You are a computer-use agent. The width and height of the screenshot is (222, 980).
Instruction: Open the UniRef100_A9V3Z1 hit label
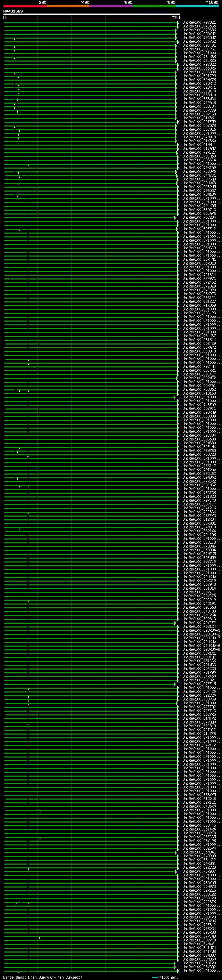click(199, 23)
